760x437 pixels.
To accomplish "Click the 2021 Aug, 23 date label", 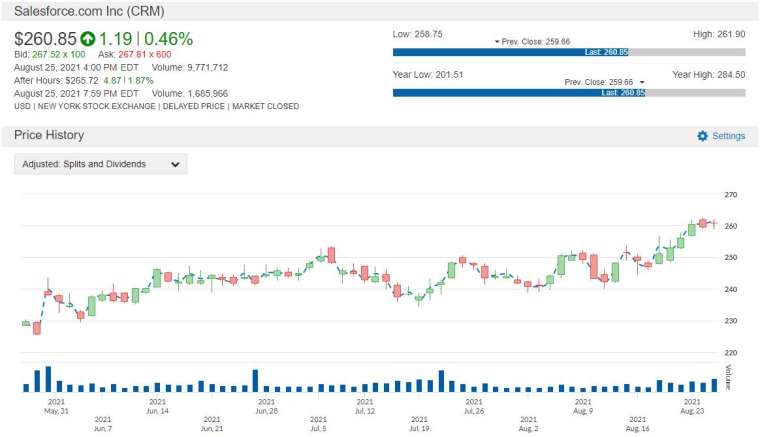I will (x=692, y=406).
